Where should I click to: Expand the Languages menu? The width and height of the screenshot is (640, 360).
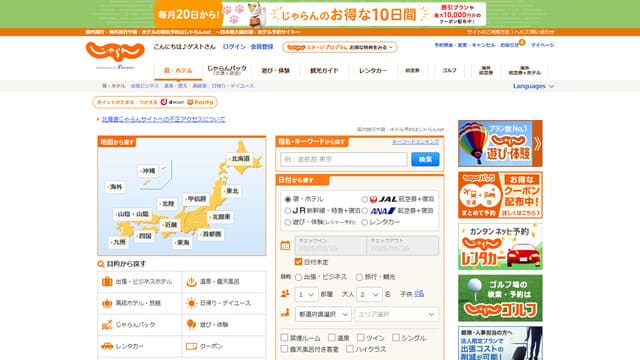[533, 86]
